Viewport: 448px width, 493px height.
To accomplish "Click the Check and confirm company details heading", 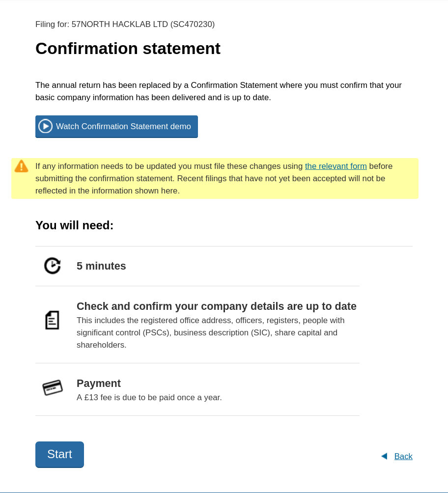I will pos(216,306).
